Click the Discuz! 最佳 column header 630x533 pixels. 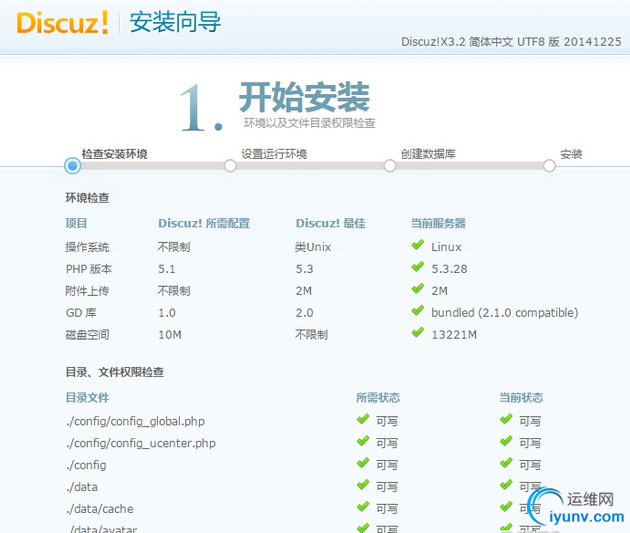331,223
